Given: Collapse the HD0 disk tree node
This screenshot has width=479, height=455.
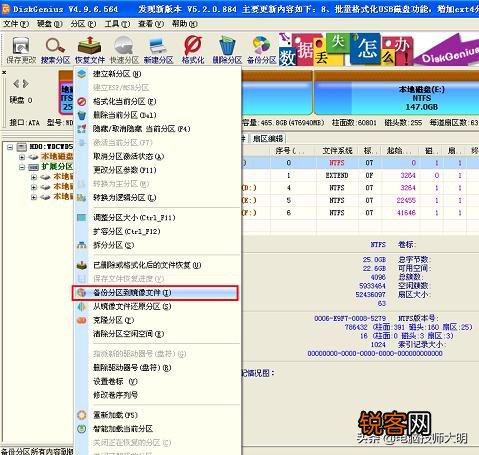Looking at the screenshot, I should tap(10, 147).
